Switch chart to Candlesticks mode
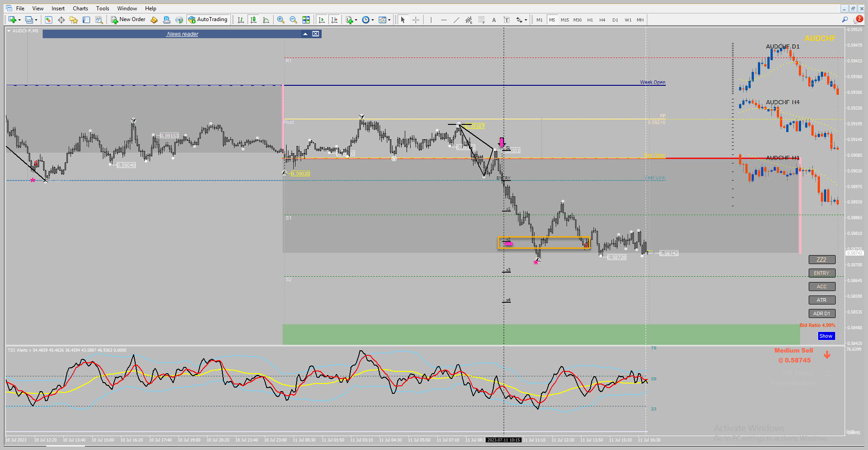This screenshot has height=450, width=868. 253,20
